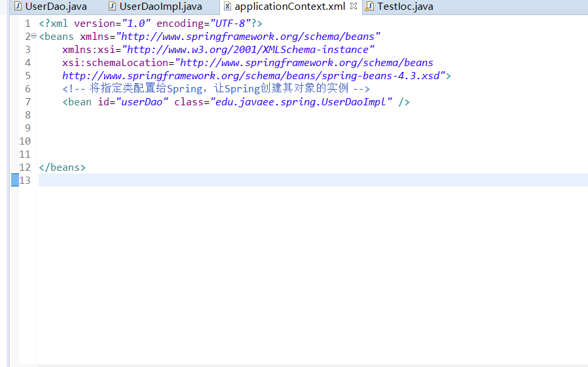588x367 pixels.
Task: Click the xsi:schemaLocation attribute name
Action: (x=115, y=63)
